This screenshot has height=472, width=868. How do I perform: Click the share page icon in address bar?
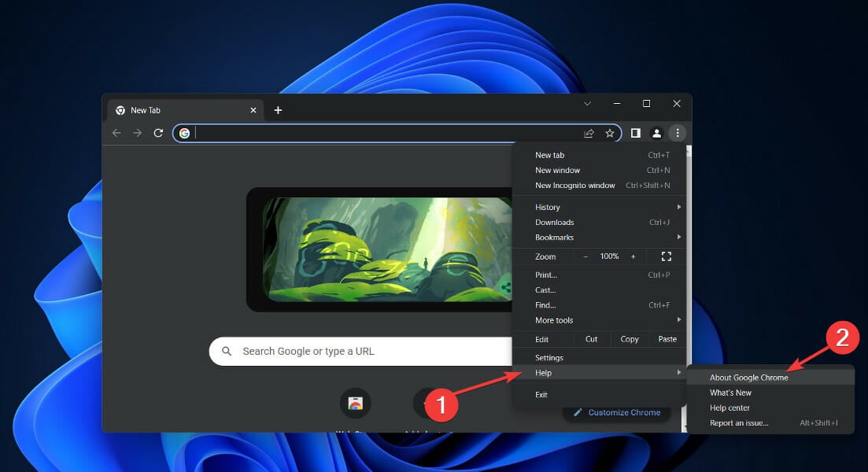tap(589, 133)
